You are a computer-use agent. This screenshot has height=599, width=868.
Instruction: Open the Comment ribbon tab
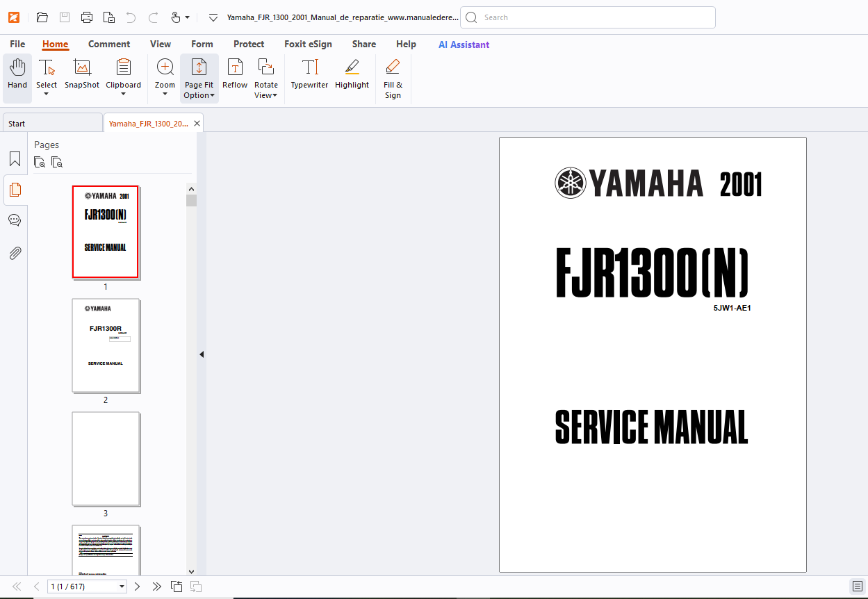click(x=109, y=44)
